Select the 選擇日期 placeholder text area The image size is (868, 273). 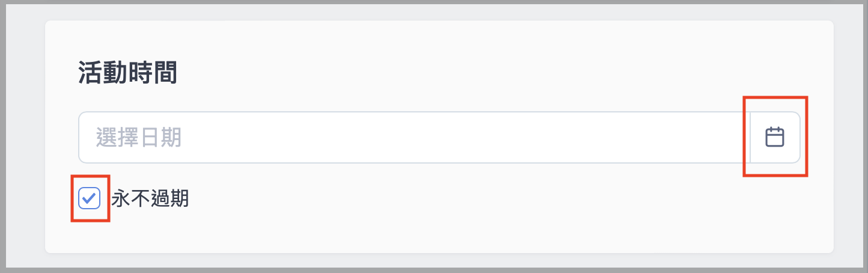139,138
